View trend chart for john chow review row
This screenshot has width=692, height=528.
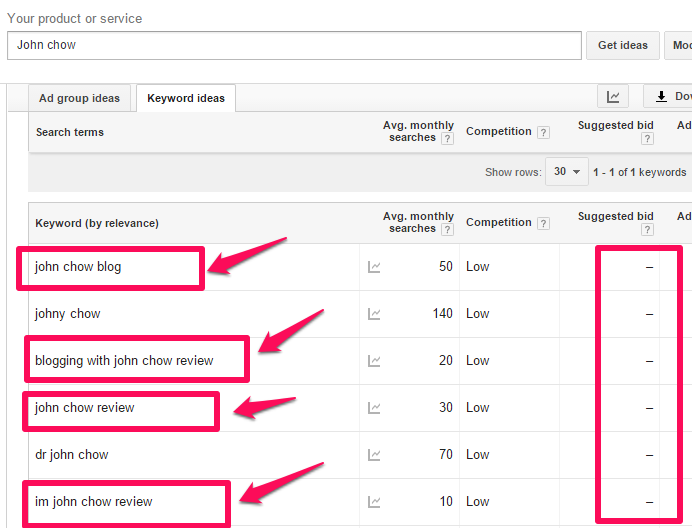point(374,408)
